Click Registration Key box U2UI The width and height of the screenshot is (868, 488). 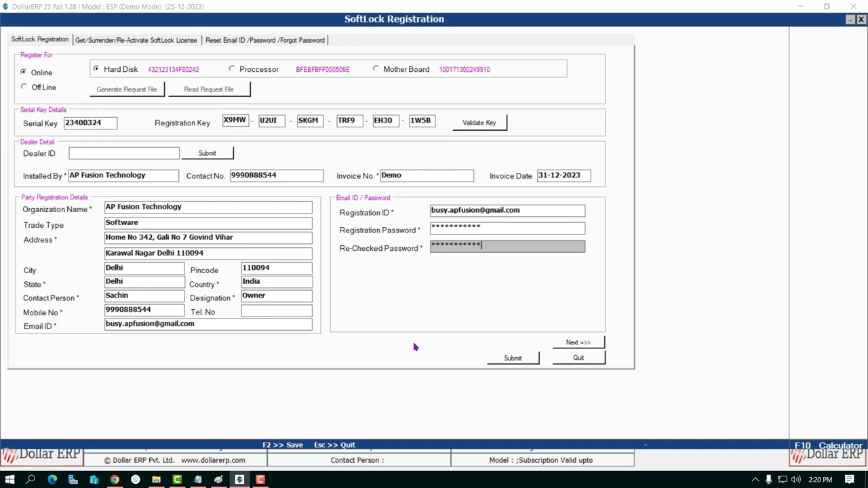click(x=271, y=121)
